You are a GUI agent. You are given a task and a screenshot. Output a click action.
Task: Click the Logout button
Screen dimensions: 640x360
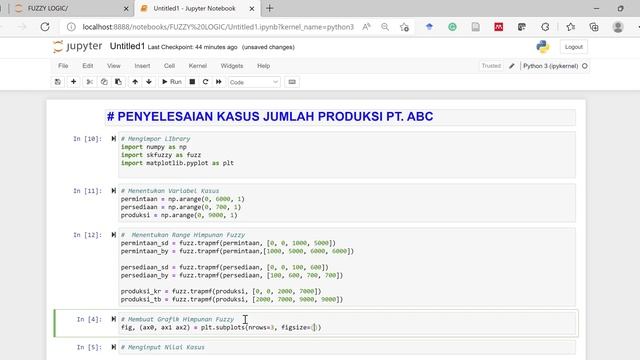pyautogui.click(x=573, y=47)
